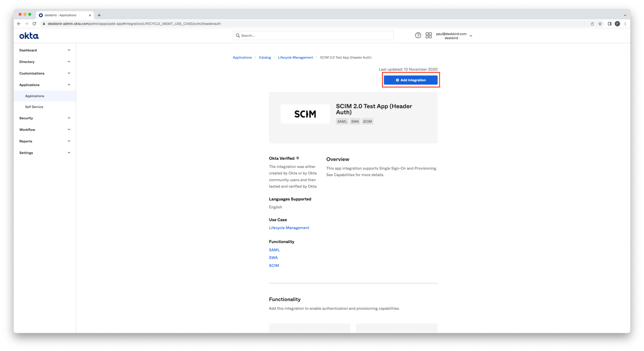Open the Lifecycle Management use case link
Viewport: 644px width, 351px height.
point(289,228)
